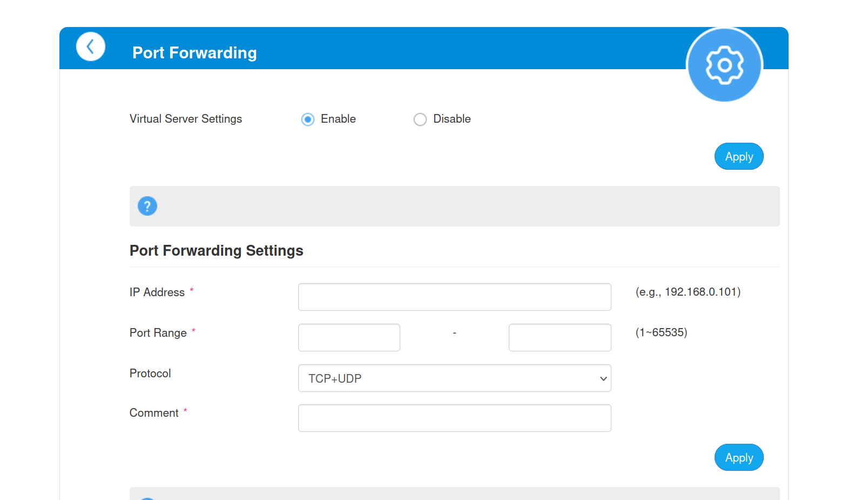Focus the IP Address input field
The height and width of the screenshot is (500, 868).
click(455, 297)
